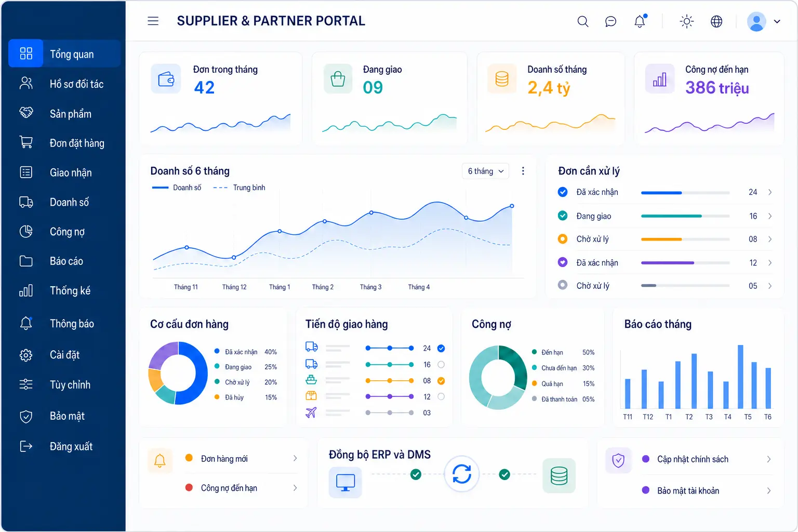Select Tổng quan in the sidebar

coord(64,54)
